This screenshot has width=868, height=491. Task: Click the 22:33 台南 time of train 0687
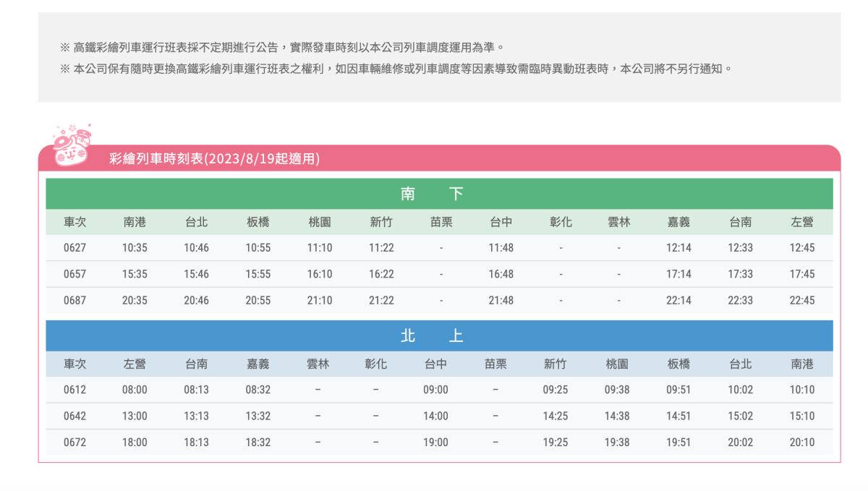pyautogui.click(x=740, y=300)
